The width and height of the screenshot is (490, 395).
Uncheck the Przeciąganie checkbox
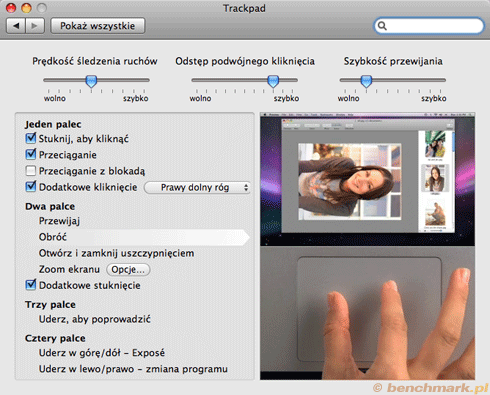tap(31, 154)
